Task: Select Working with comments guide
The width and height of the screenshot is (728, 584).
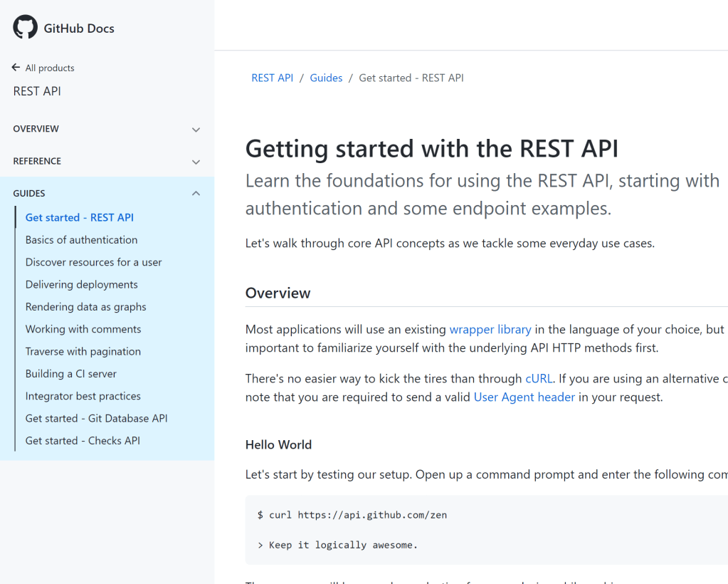Action: click(x=83, y=329)
